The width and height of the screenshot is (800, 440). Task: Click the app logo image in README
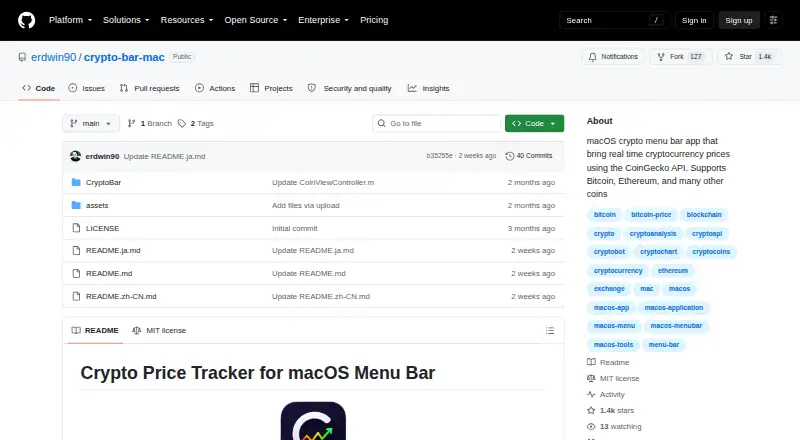(x=313, y=421)
